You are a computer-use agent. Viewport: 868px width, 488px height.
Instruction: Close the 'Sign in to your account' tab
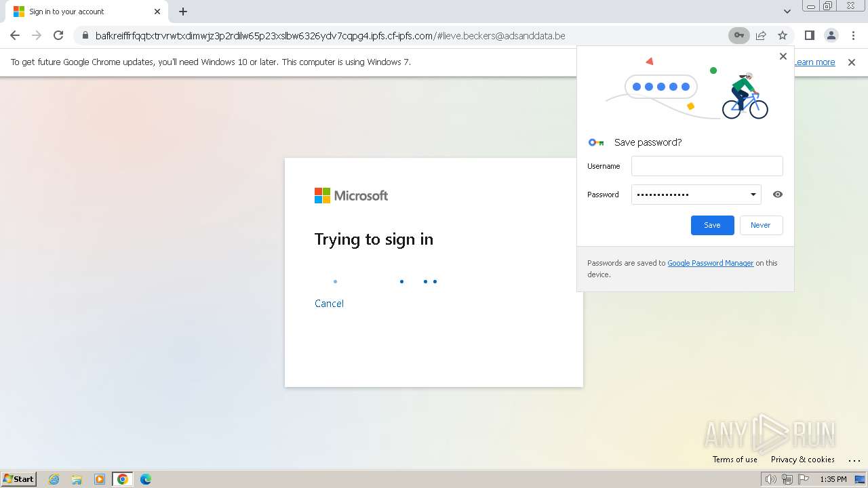coord(157,12)
